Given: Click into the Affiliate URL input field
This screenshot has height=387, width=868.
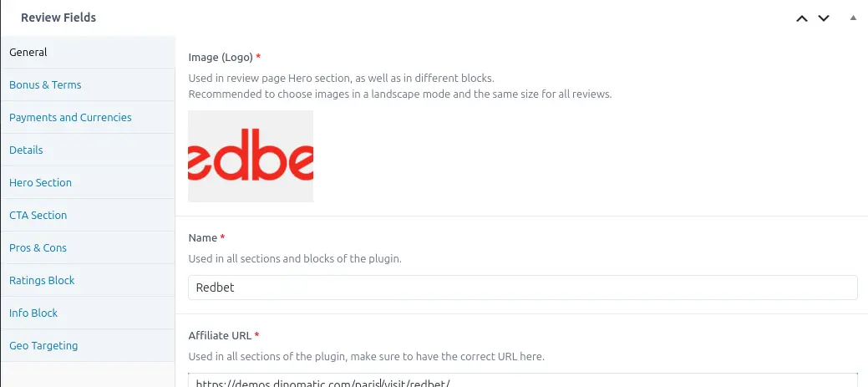Looking at the screenshot, I should pos(523,381).
